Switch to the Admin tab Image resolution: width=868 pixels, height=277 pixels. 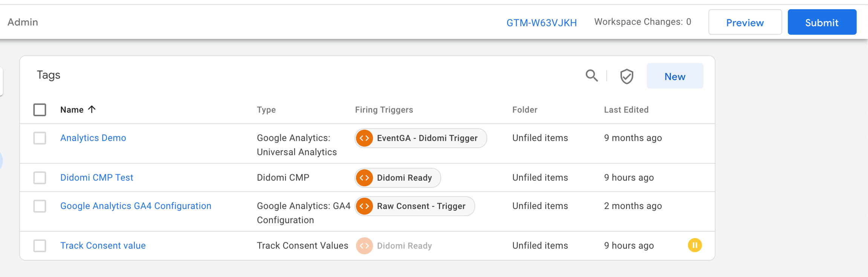tap(23, 22)
